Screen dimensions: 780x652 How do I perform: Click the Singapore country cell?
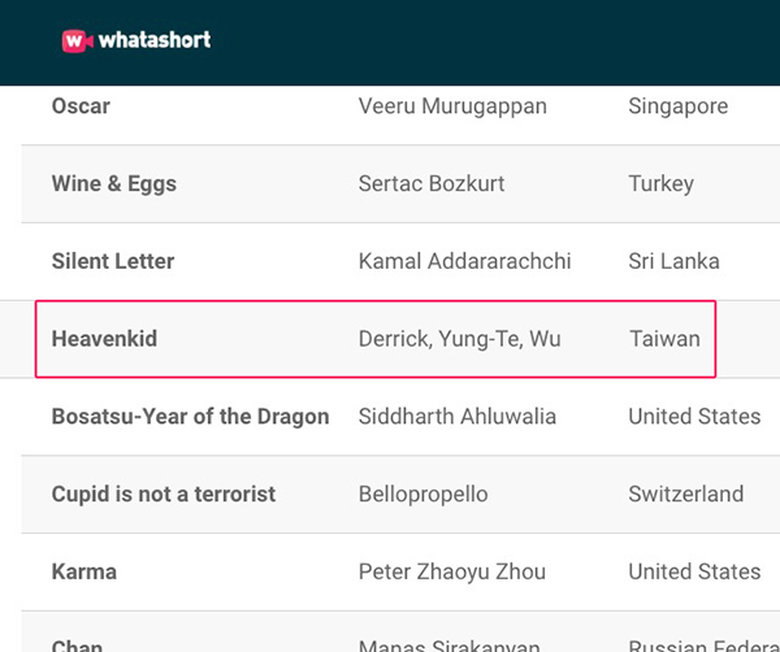click(678, 106)
